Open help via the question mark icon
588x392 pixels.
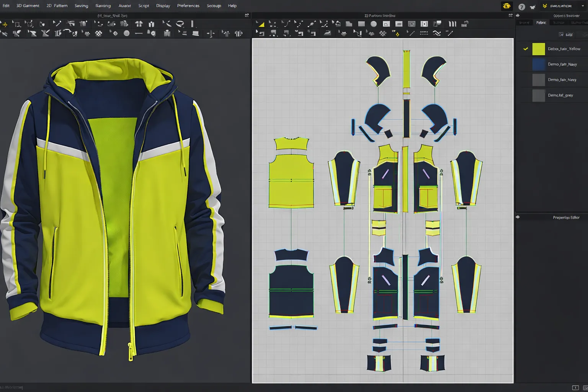[521, 7]
